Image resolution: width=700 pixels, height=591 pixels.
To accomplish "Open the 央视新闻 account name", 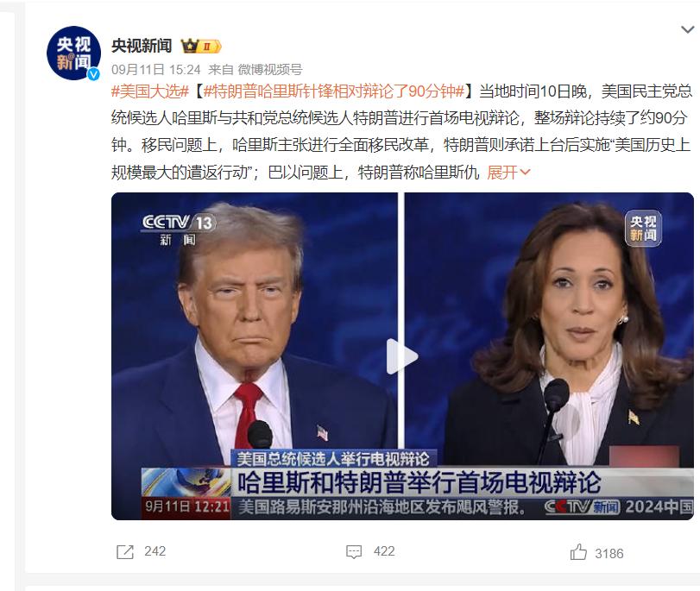I will pos(142,46).
